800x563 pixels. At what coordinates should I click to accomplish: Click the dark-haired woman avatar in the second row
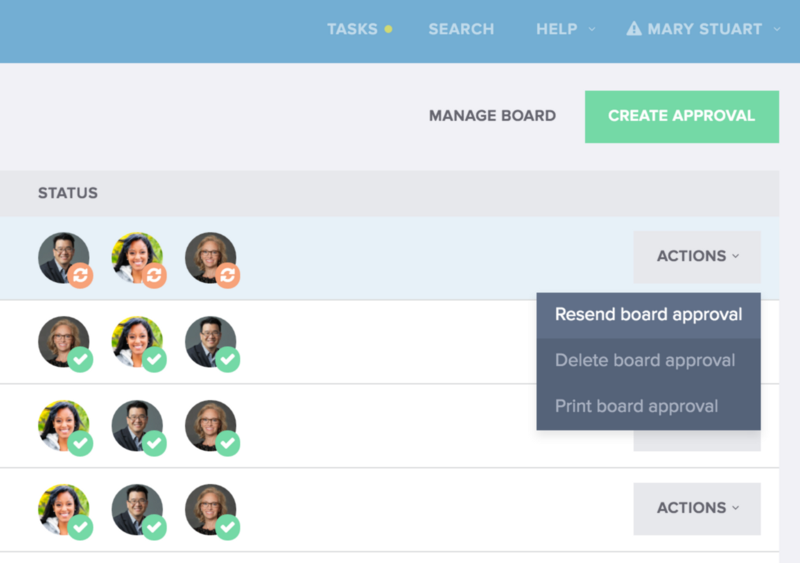(x=137, y=341)
